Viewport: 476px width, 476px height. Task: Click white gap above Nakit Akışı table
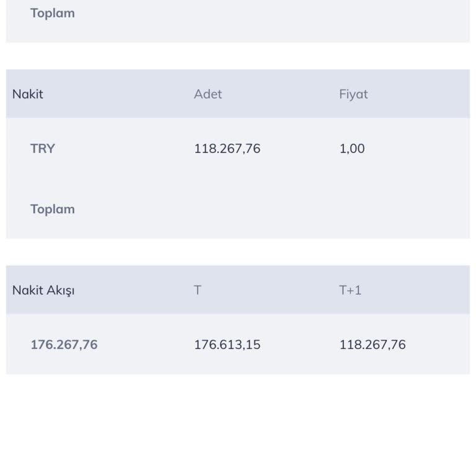(238, 252)
